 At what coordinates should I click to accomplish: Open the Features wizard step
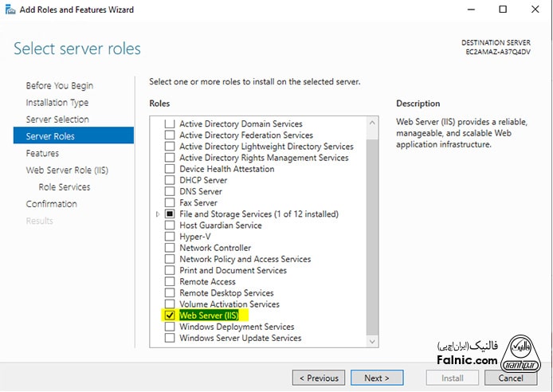click(42, 153)
